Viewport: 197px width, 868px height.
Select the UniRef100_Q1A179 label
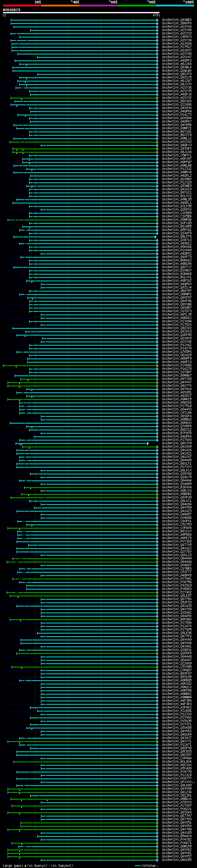pyautogui.click(x=177, y=477)
